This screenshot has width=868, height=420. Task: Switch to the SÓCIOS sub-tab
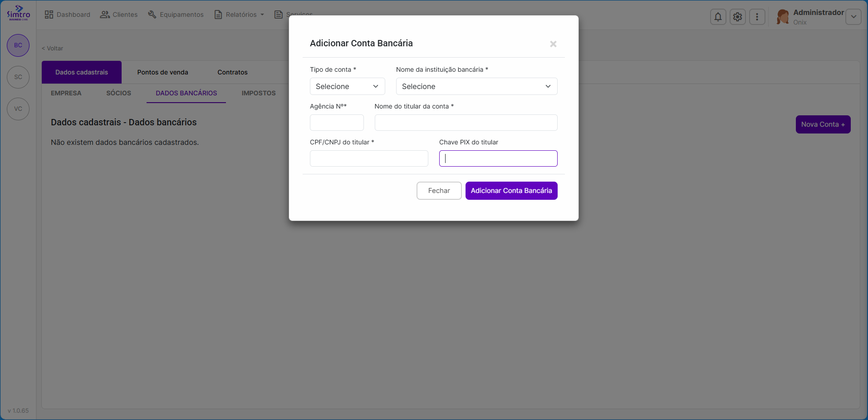tap(118, 93)
